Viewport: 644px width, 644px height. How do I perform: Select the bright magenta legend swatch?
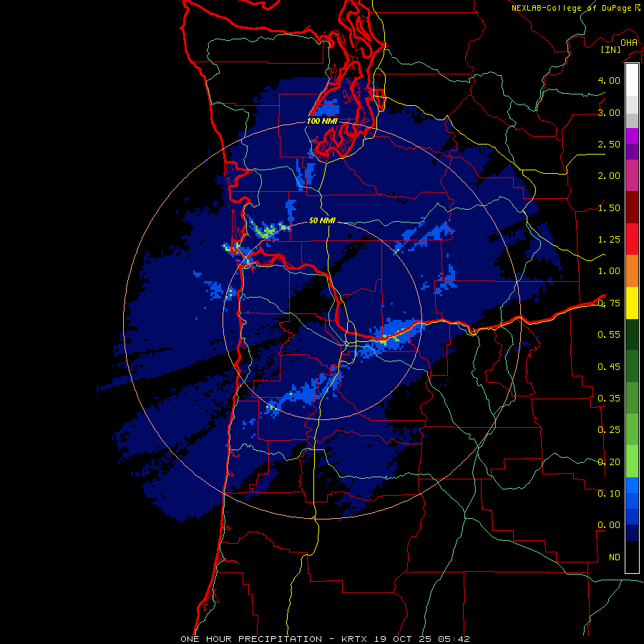pos(632,136)
